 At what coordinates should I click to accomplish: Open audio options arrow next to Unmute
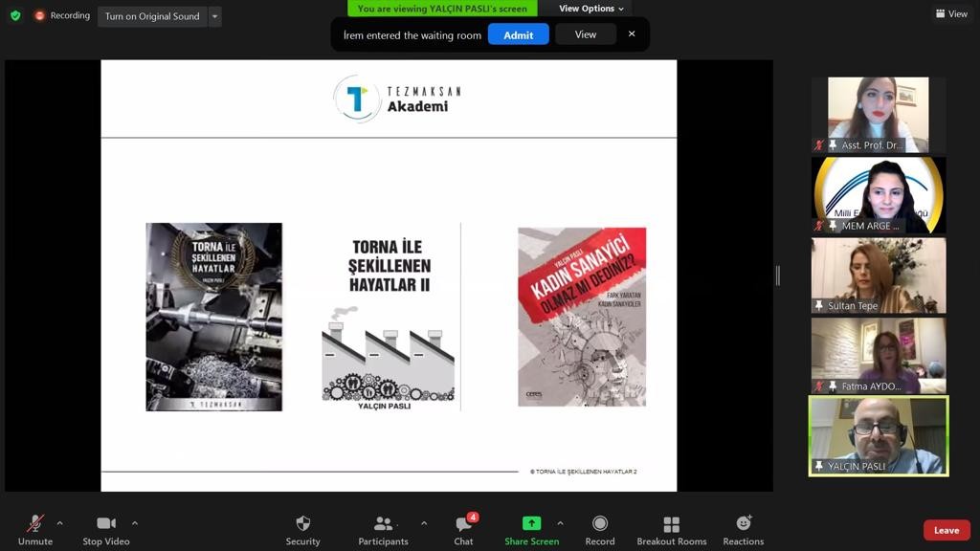point(60,523)
